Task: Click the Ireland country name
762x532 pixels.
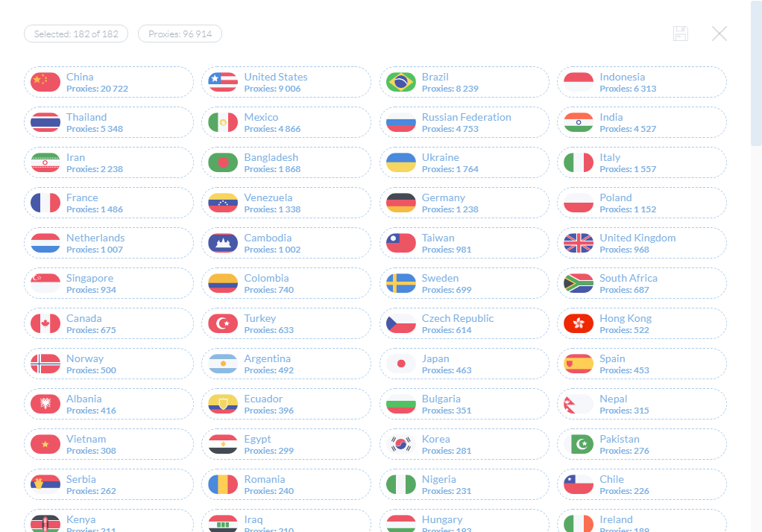Action: click(616, 520)
